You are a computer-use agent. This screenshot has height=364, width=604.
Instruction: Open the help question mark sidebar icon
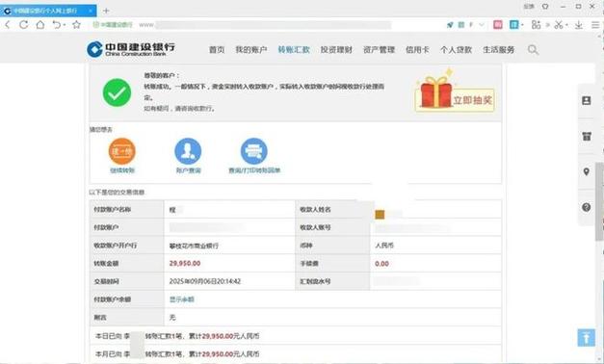[x=587, y=207]
